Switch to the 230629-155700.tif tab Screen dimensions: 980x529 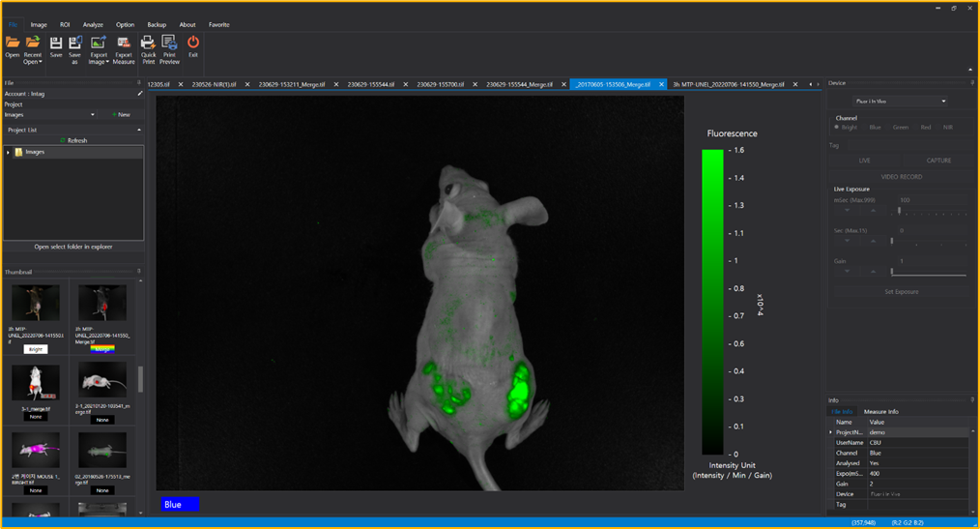(440, 84)
